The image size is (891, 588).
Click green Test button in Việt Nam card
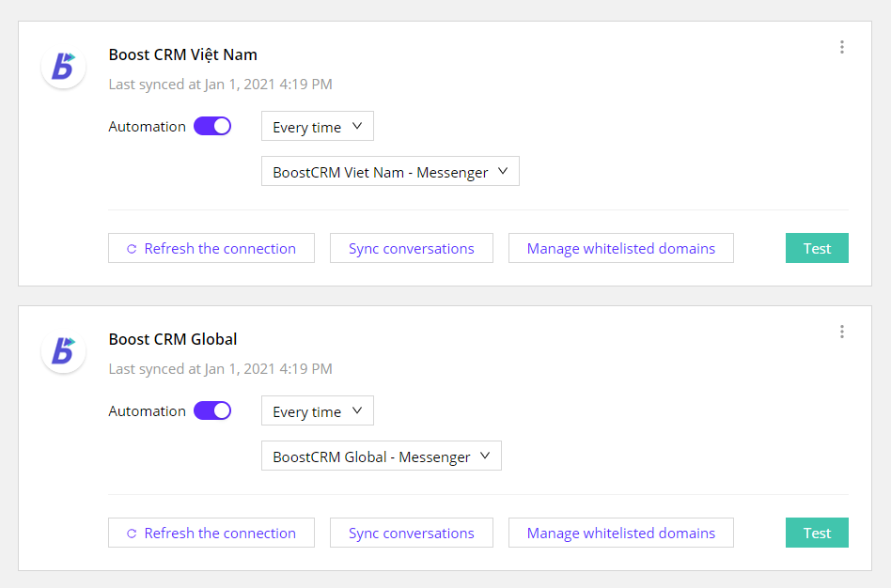(x=817, y=248)
